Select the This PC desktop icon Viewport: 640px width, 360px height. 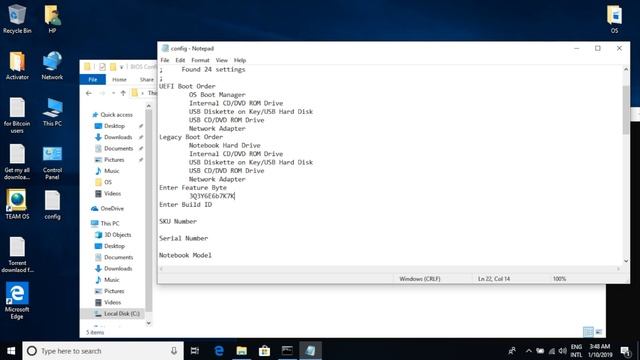[52, 112]
